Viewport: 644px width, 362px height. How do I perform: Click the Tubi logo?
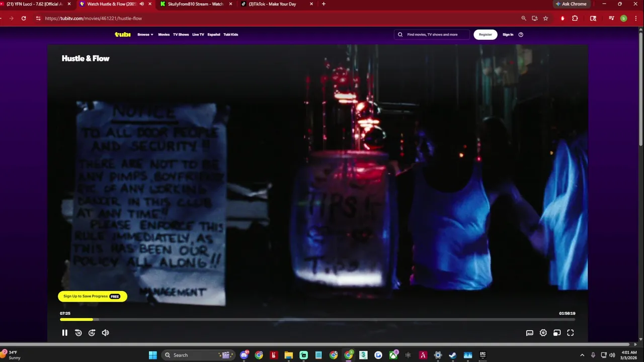coord(122,35)
